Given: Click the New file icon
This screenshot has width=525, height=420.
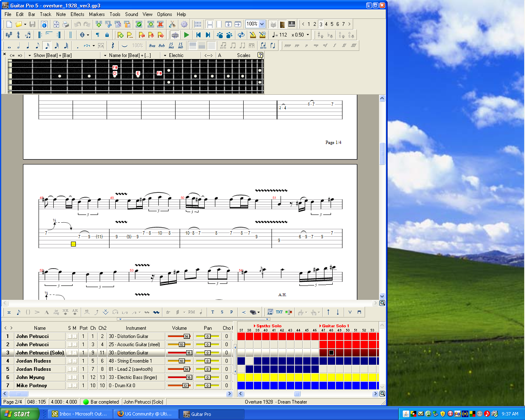Looking at the screenshot, I should (x=9, y=24).
